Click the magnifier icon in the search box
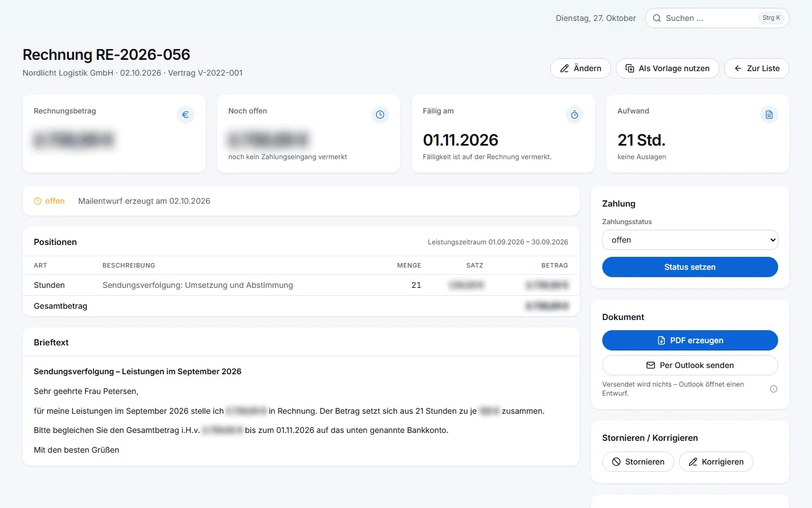Viewport: 812px width, 508px height. pos(657,18)
